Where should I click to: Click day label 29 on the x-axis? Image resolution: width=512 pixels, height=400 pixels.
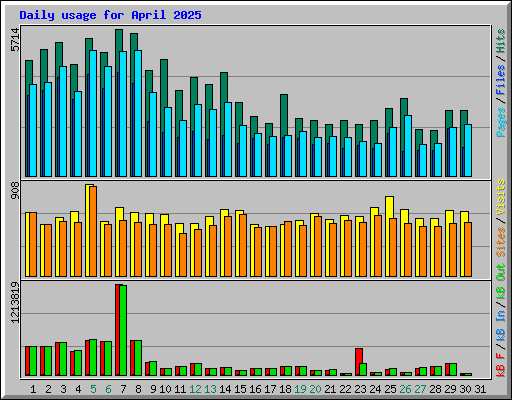450,389
